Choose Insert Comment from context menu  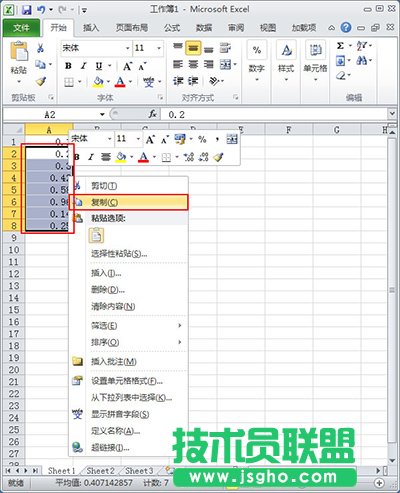click(x=129, y=362)
